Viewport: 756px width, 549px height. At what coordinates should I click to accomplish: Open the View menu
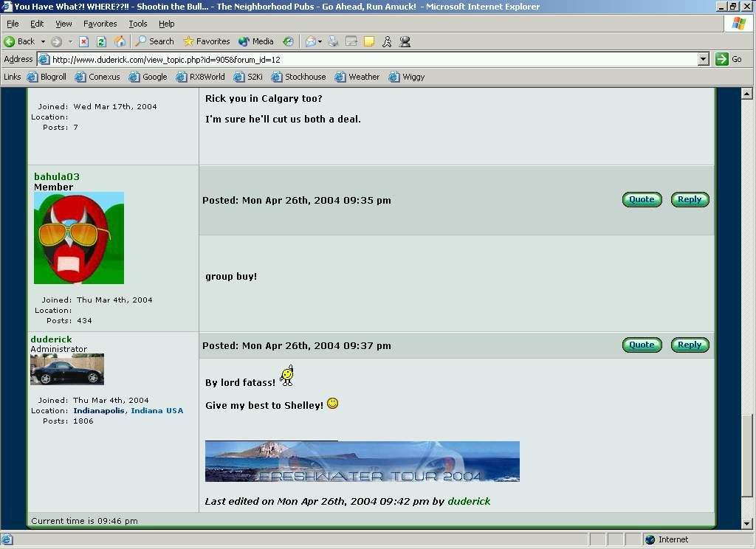pyautogui.click(x=63, y=24)
